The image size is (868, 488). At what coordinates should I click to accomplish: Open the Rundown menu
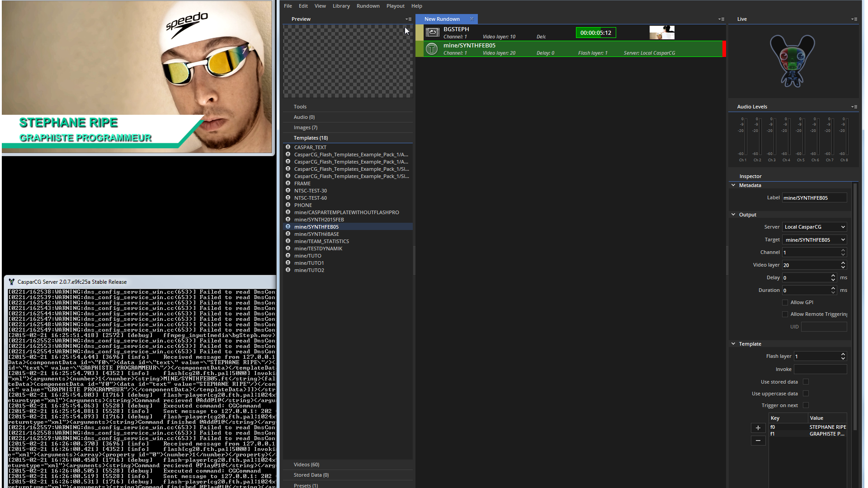coord(368,6)
